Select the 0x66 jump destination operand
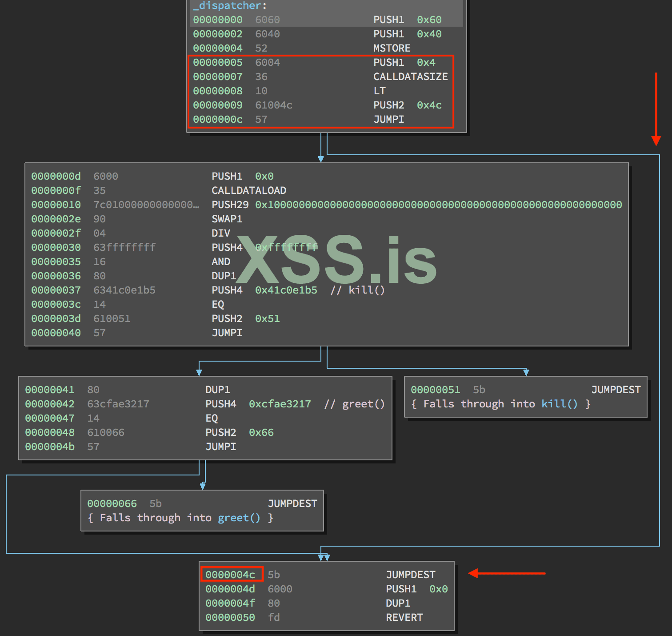The image size is (672, 636). pyautogui.click(x=261, y=432)
